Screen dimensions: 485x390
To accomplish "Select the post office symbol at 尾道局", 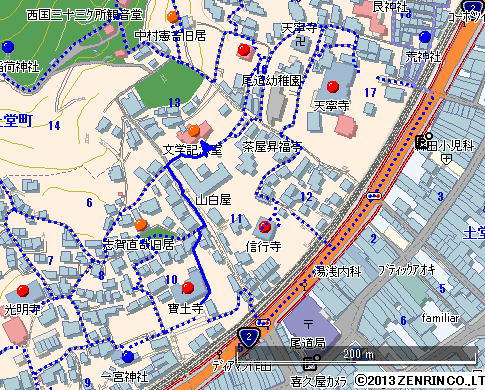I will pos(308,324).
